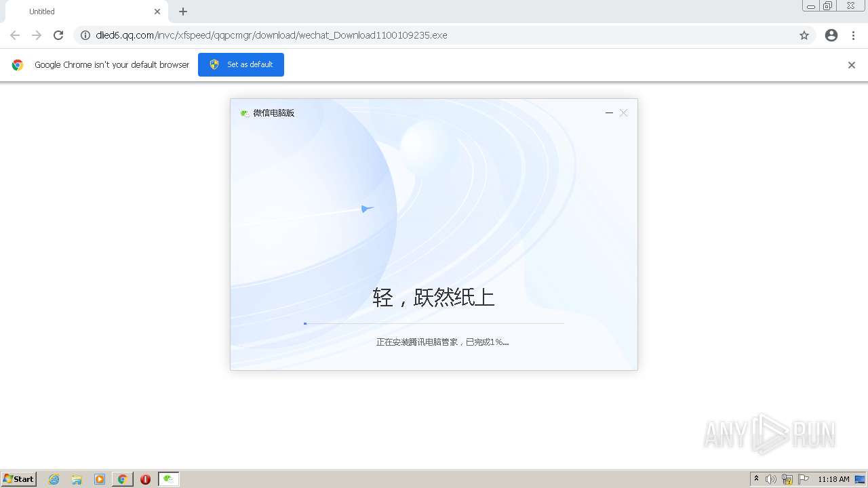Restore down the Chrome window

click(x=828, y=6)
